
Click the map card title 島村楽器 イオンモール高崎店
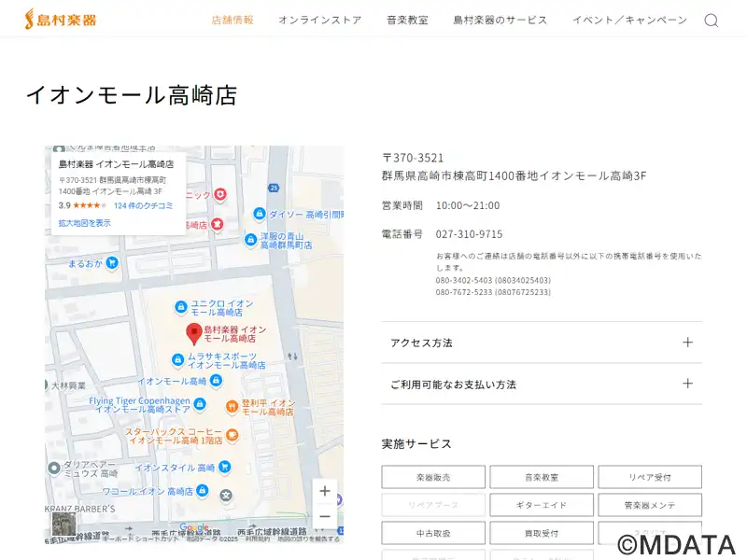coord(116,164)
